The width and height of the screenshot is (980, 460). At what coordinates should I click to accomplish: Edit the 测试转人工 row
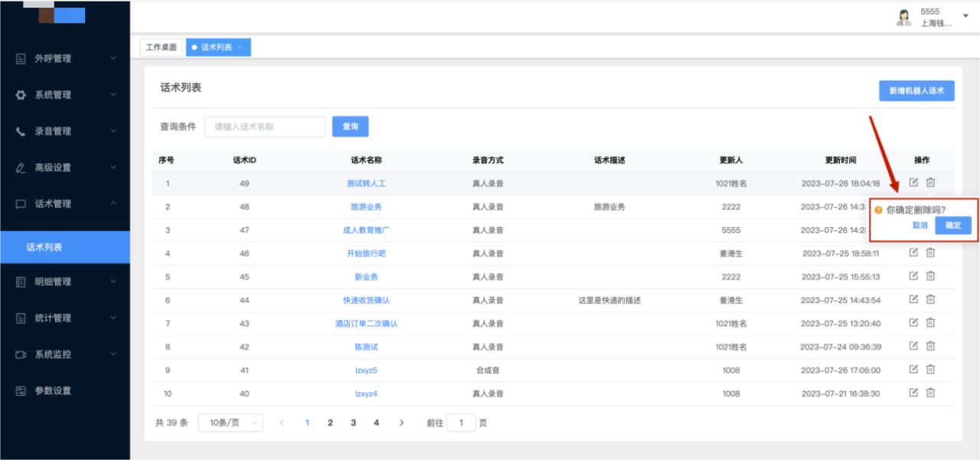point(913,182)
